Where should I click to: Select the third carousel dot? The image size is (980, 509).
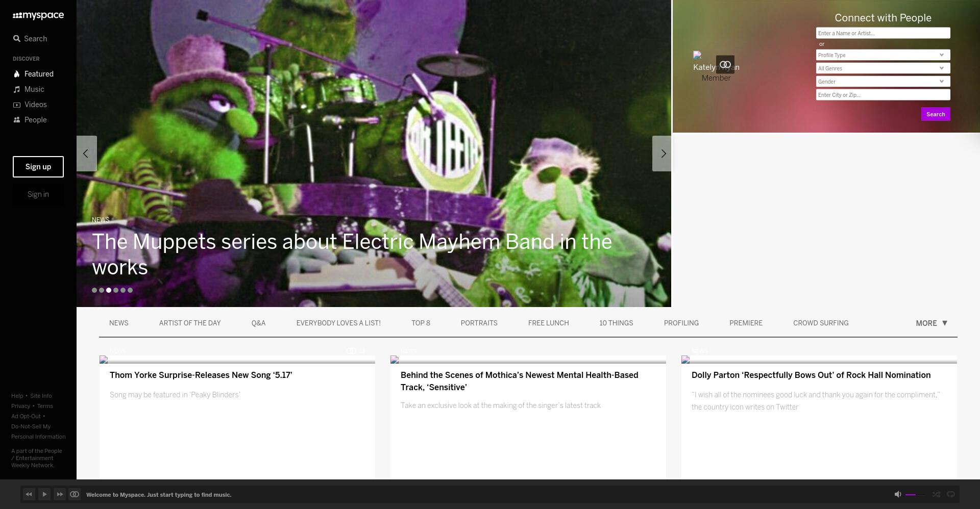pos(109,290)
